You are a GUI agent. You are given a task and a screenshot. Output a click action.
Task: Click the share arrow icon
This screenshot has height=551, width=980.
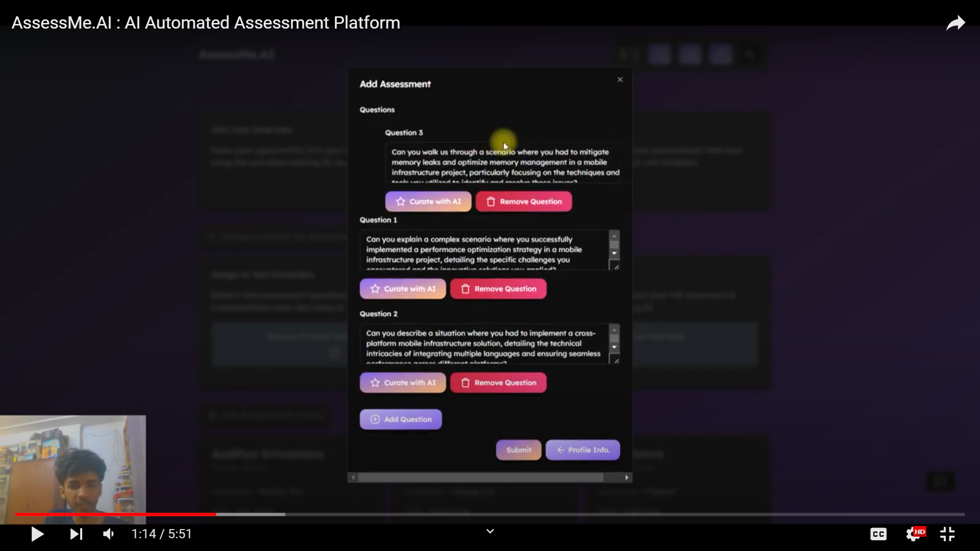[x=955, y=23]
